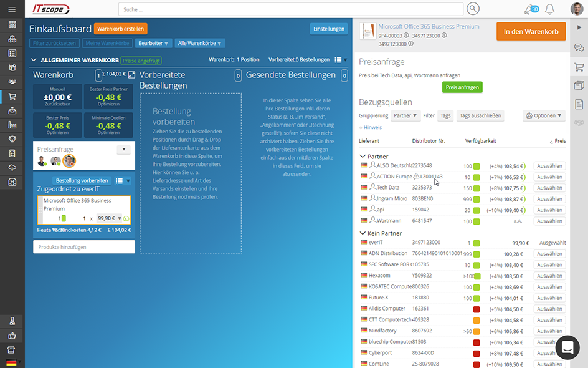The width and height of the screenshot is (588, 368).
Task: Click the search magnifier icon
Action: pyautogui.click(x=473, y=9)
